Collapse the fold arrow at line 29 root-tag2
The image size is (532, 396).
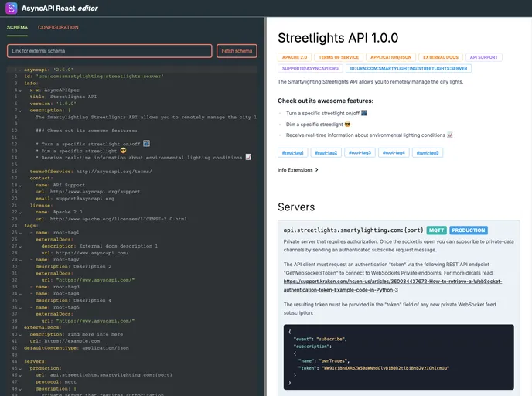[x=20, y=261]
